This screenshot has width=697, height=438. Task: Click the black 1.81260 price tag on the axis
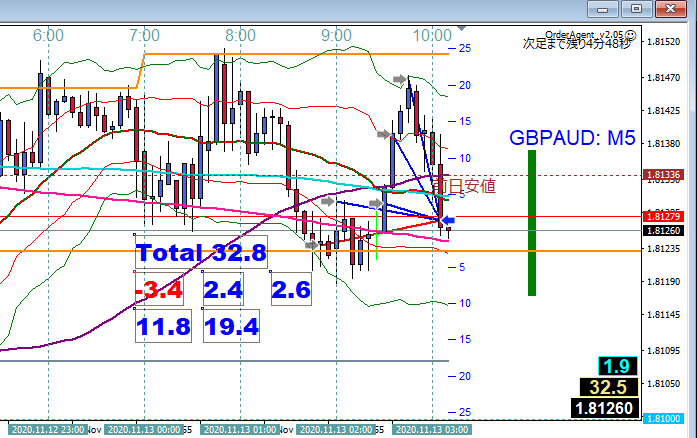tap(663, 230)
